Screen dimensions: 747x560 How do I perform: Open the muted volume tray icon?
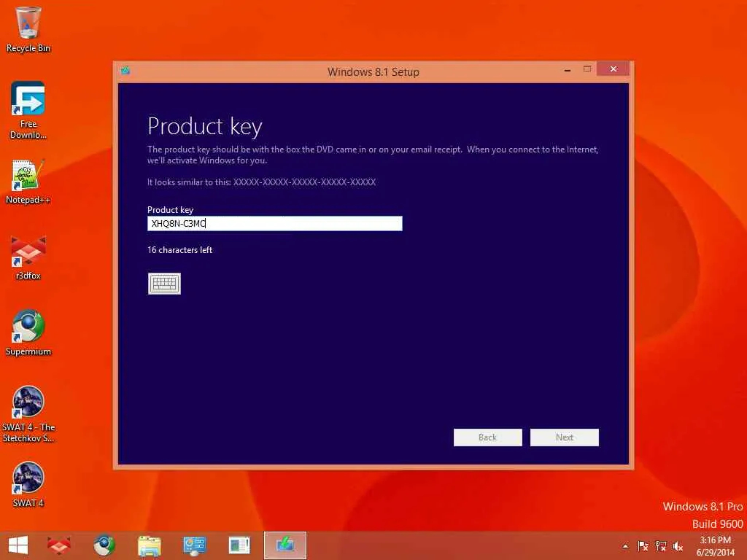[678, 546]
